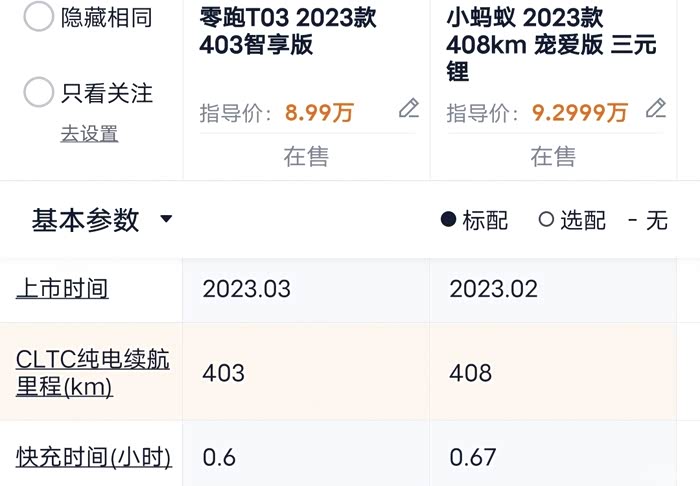Click 在售 status under 零跑T03
Image resolution: width=700 pixels, height=486 pixels.
pyautogui.click(x=306, y=156)
